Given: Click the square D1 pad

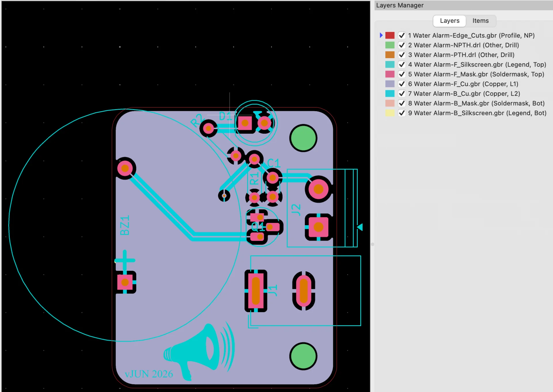Looking at the screenshot, I should pos(245,123).
